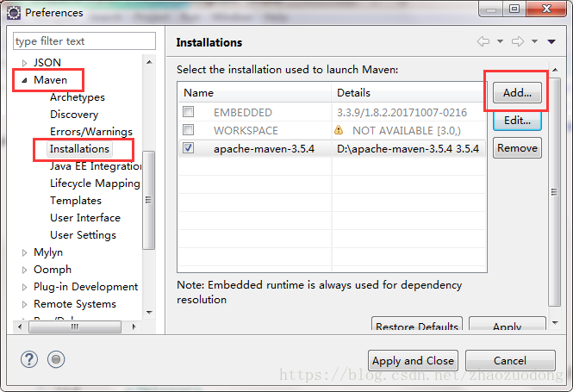Image resolution: width=573 pixels, height=392 pixels.
Task: Select Plug-in Development tree label
Action: point(86,287)
